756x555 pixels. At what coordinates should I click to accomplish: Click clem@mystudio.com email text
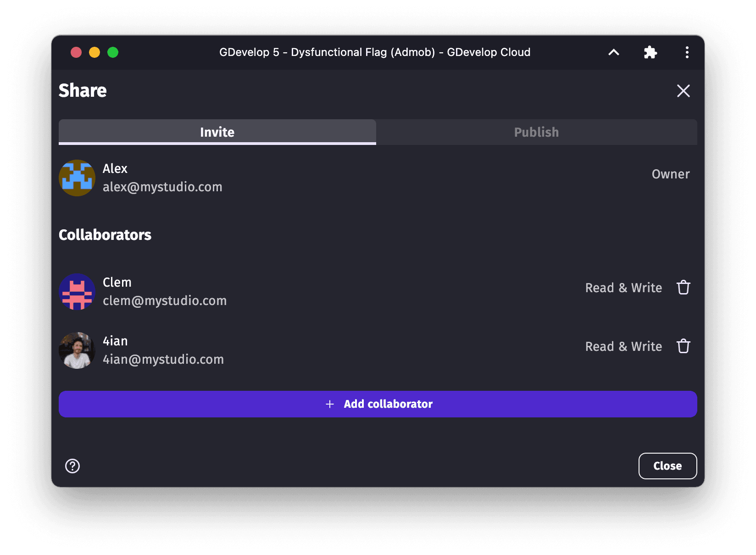(x=165, y=301)
